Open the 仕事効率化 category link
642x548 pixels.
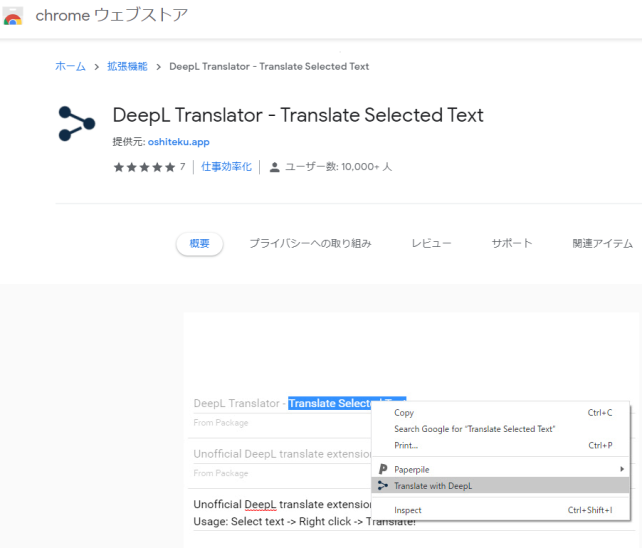coord(226,167)
